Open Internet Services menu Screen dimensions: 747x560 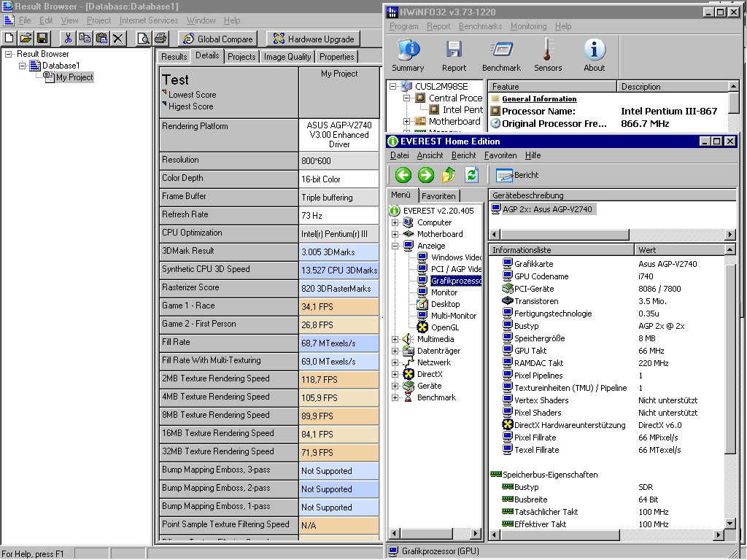tap(149, 20)
